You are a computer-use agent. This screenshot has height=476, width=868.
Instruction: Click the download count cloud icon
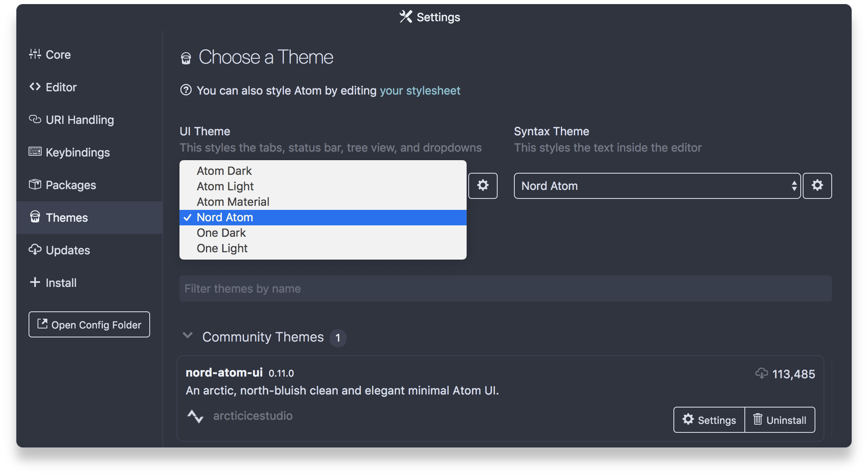[x=761, y=373]
